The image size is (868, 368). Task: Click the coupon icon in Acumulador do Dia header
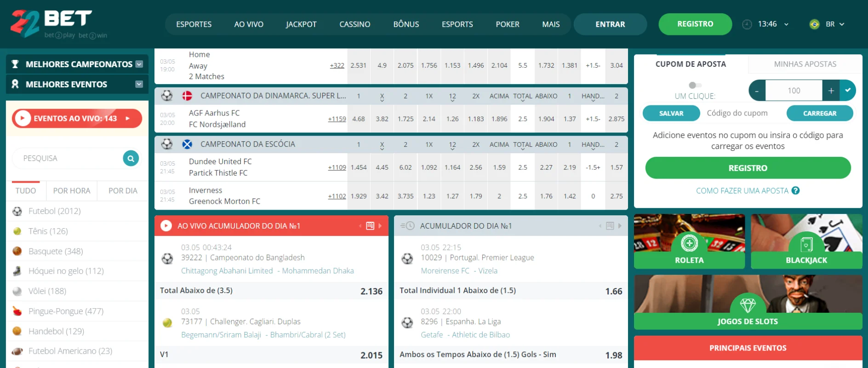pos(610,226)
